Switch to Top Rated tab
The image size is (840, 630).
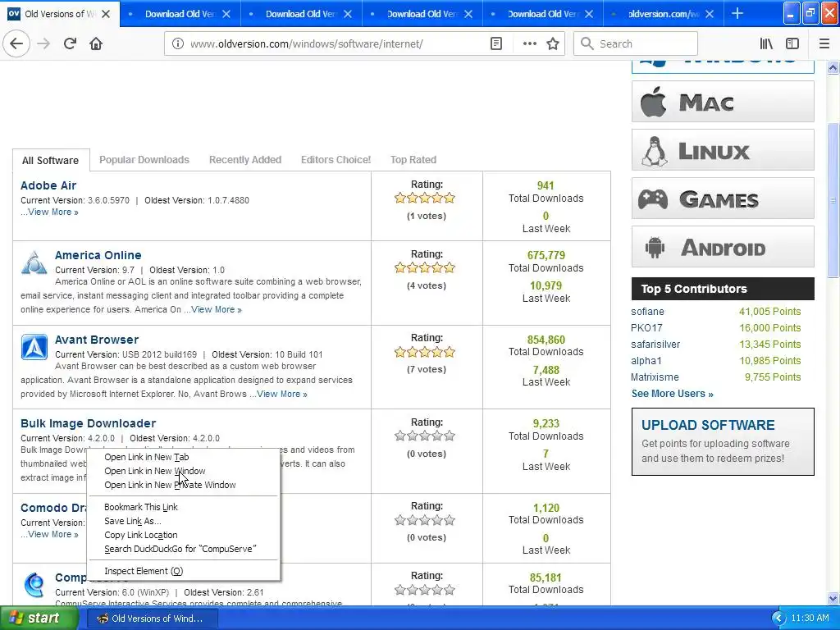(413, 160)
